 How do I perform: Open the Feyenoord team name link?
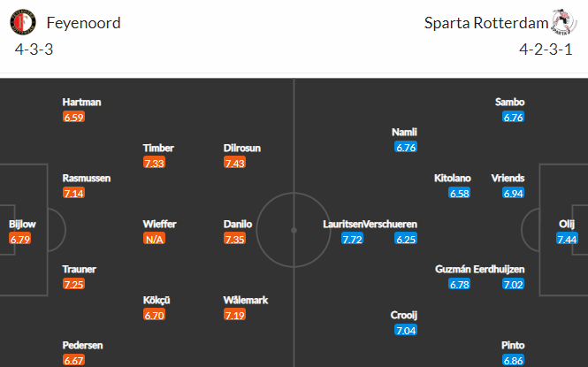click(84, 23)
